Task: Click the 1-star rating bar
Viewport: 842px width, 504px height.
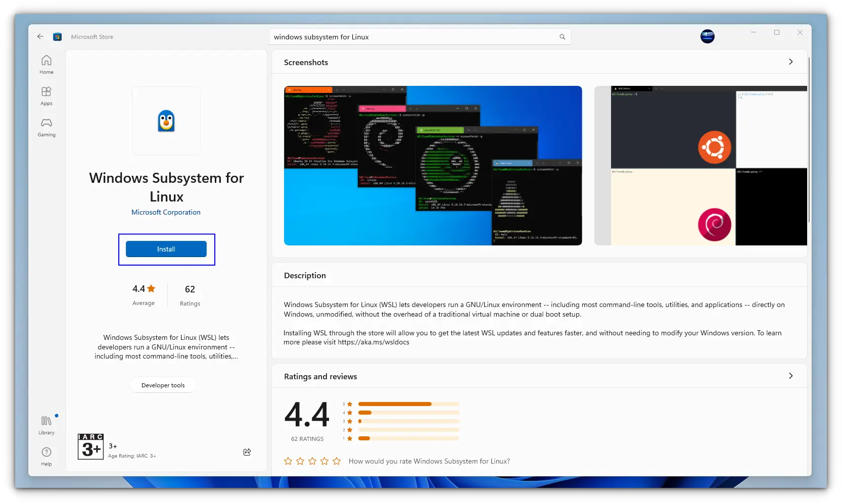Action: pyautogui.click(x=408, y=438)
